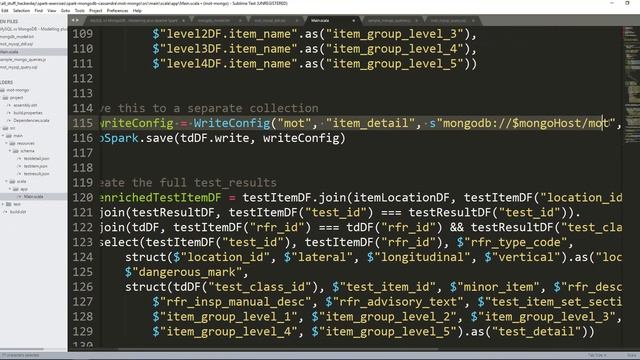Click the Tab Size status bar entry
This screenshot has width=640, height=360.
(x=597, y=356)
